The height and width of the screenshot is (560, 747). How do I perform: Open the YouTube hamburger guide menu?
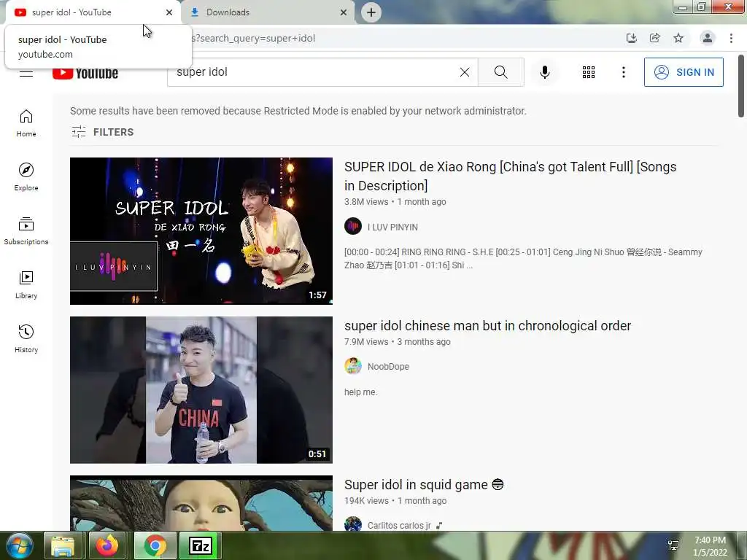click(x=26, y=74)
